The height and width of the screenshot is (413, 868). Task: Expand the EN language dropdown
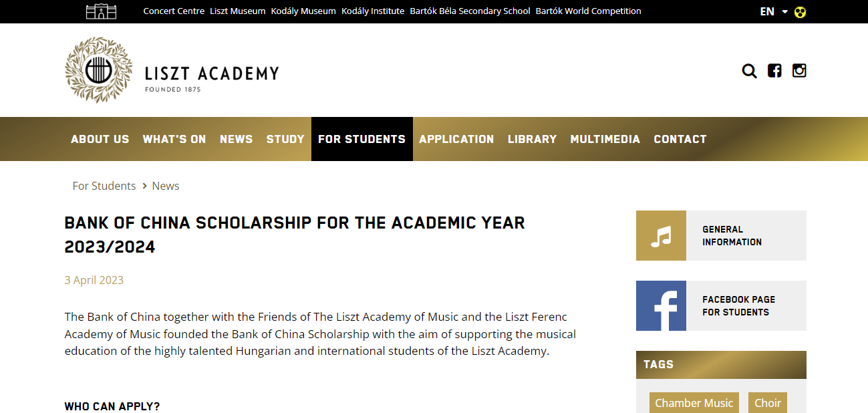click(x=774, y=11)
